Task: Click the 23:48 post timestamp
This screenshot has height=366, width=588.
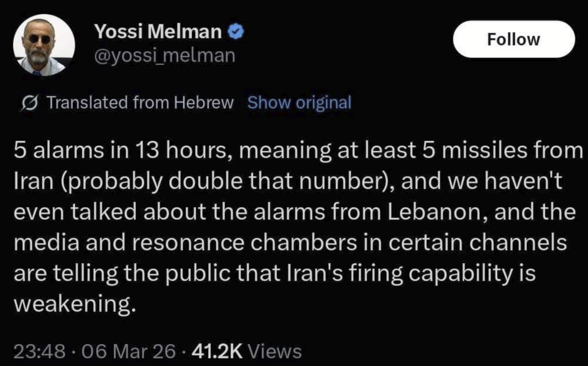Action: point(39,352)
